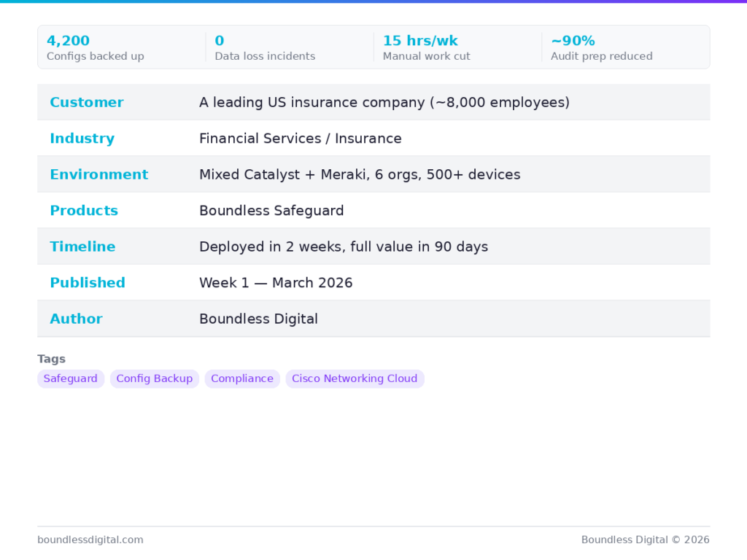Select the Timeline row label
This screenshot has height=560, width=747.
[82, 246]
